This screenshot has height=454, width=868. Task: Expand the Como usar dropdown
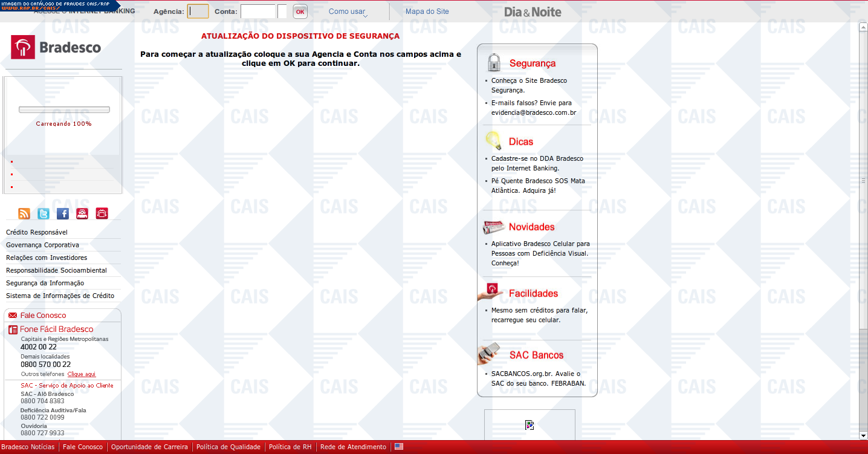(348, 11)
